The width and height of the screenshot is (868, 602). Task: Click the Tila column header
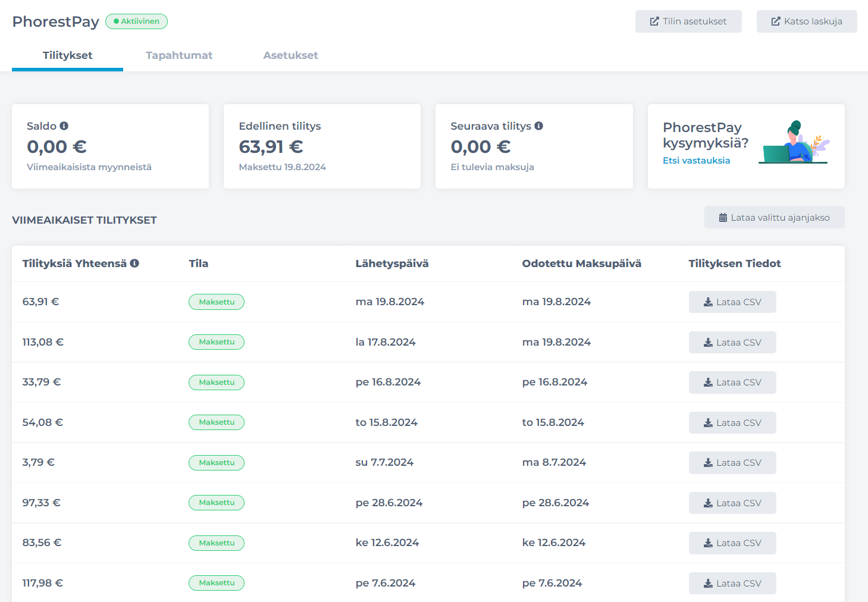pos(199,264)
